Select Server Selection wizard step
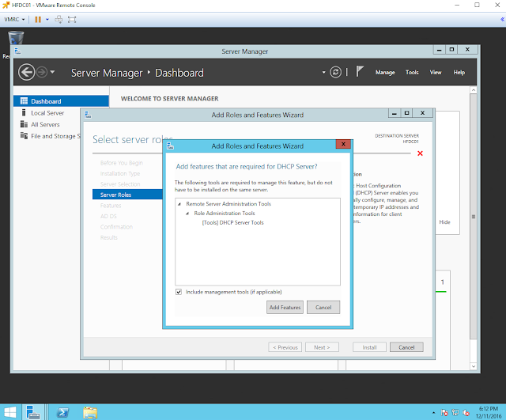 (120, 184)
